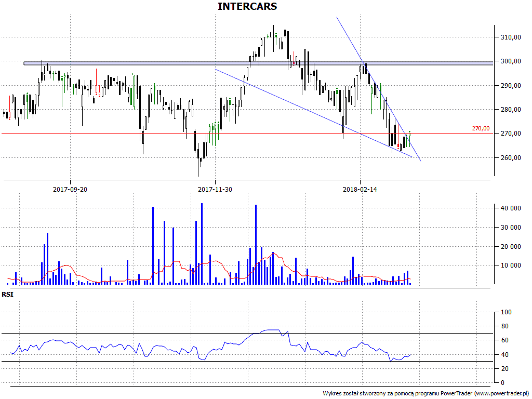532x399 pixels.
Task: Click the RSI 60 axis label
Action: [x=505, y=340]
